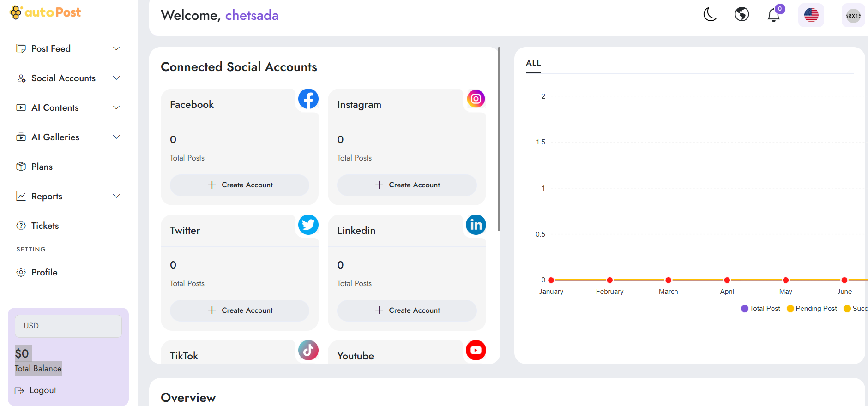Screen dimensions: 868x406
Task: Go to the Tickets page
Action: [x=68, y=226]
